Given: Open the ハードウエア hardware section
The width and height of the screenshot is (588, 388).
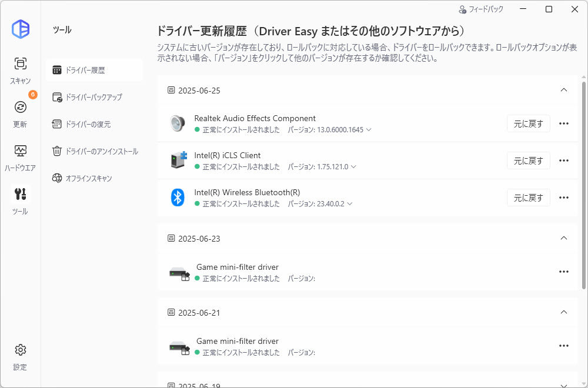Looking at the screenshot, I should tap(20, 157).
